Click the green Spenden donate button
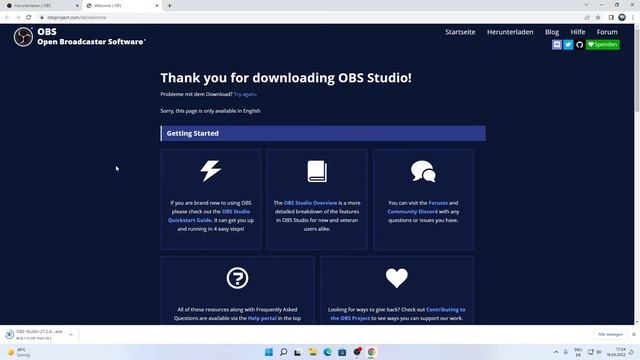The width and height of the screenshot is (640, 360). 603,44
